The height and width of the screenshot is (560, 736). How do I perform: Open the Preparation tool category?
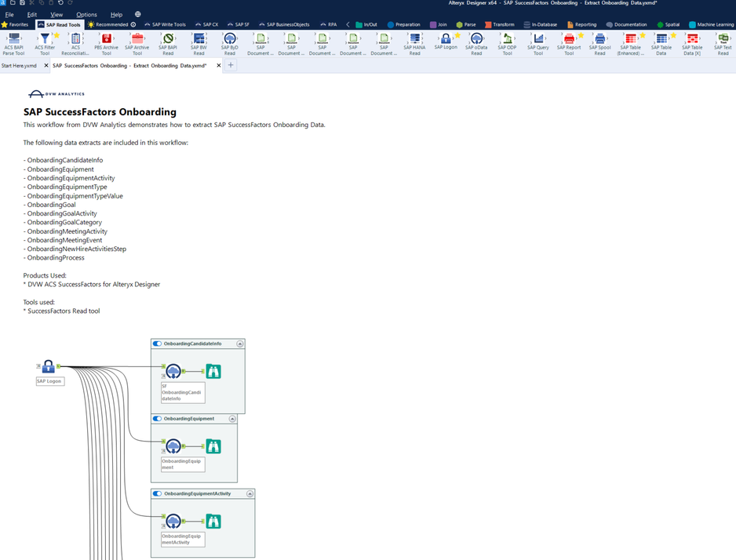[403, 24]
